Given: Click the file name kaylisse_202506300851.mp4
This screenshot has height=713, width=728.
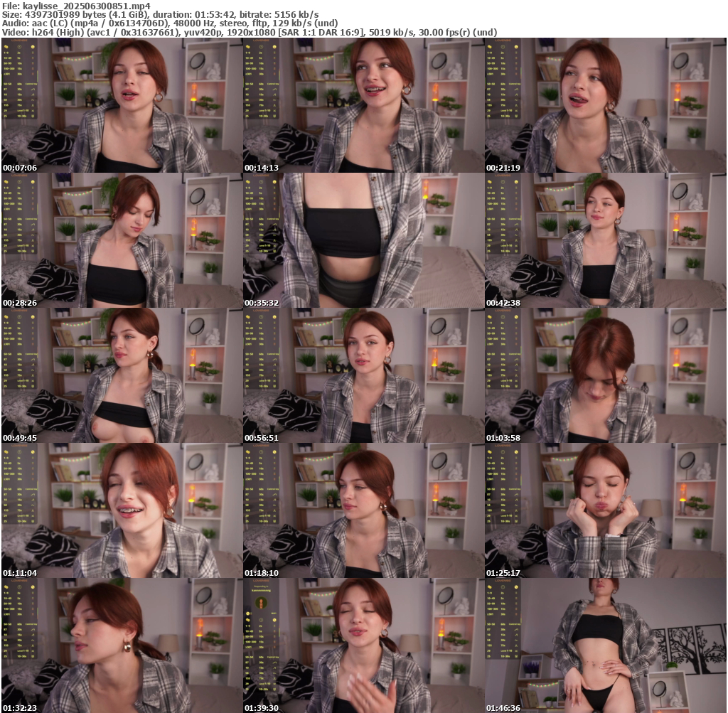Looking at the screenshot, I should [86, 6].
